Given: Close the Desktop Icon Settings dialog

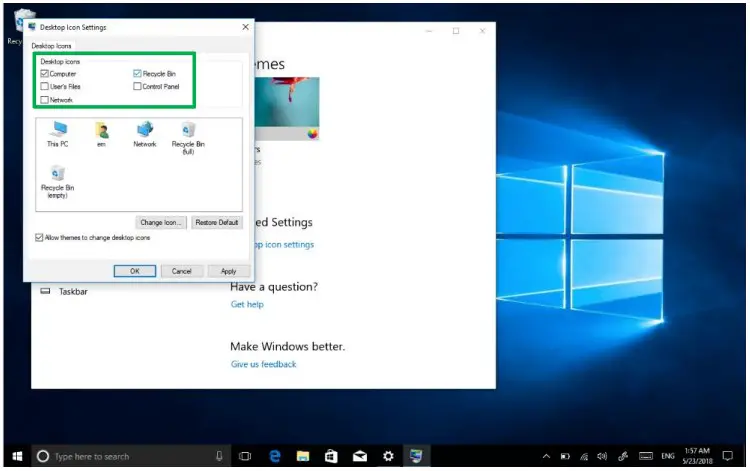Looking at the screenshot, I should 245,27.
